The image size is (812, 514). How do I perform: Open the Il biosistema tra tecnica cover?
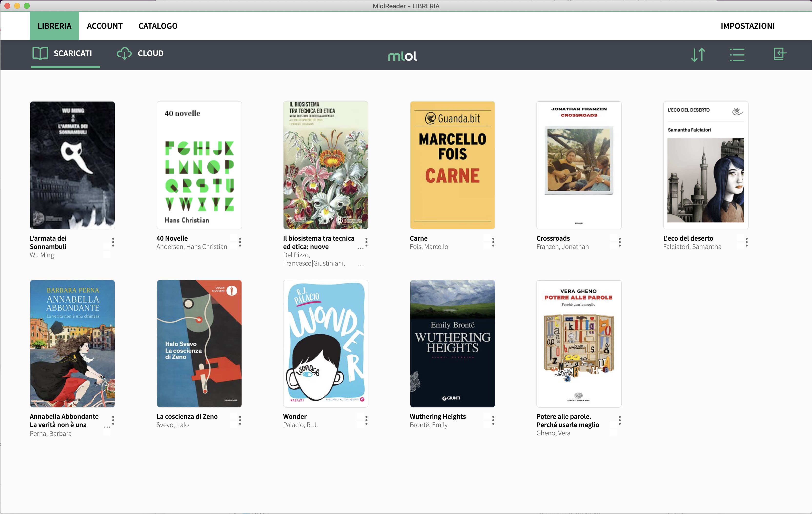pos(326,165)
